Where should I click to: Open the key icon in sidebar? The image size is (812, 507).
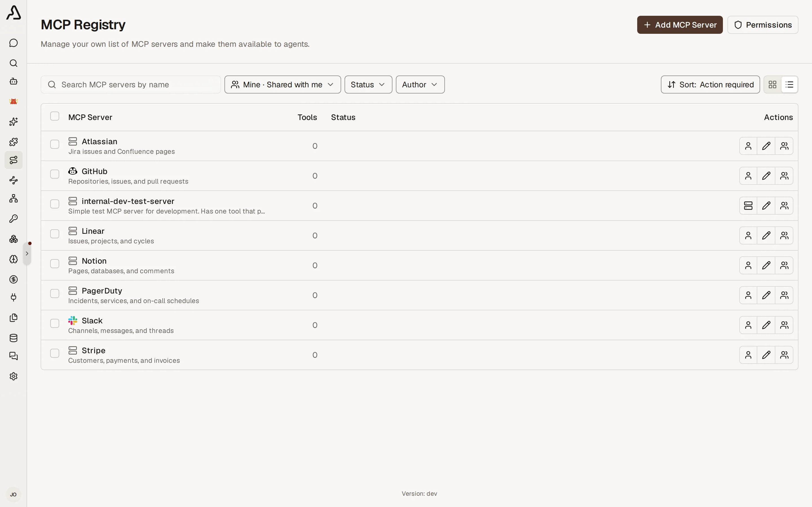pyautogui.click(x=14, y=219)
